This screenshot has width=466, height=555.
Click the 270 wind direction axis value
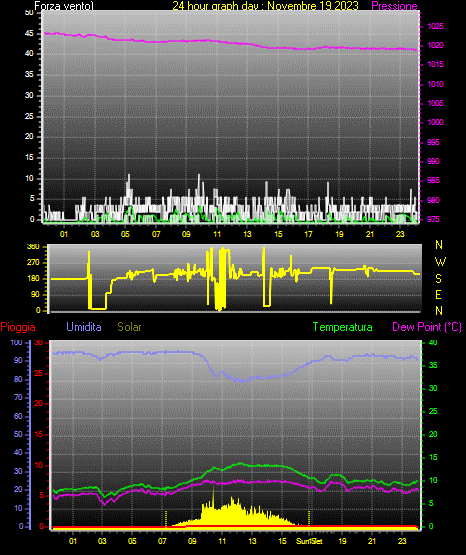pos(33,263)
